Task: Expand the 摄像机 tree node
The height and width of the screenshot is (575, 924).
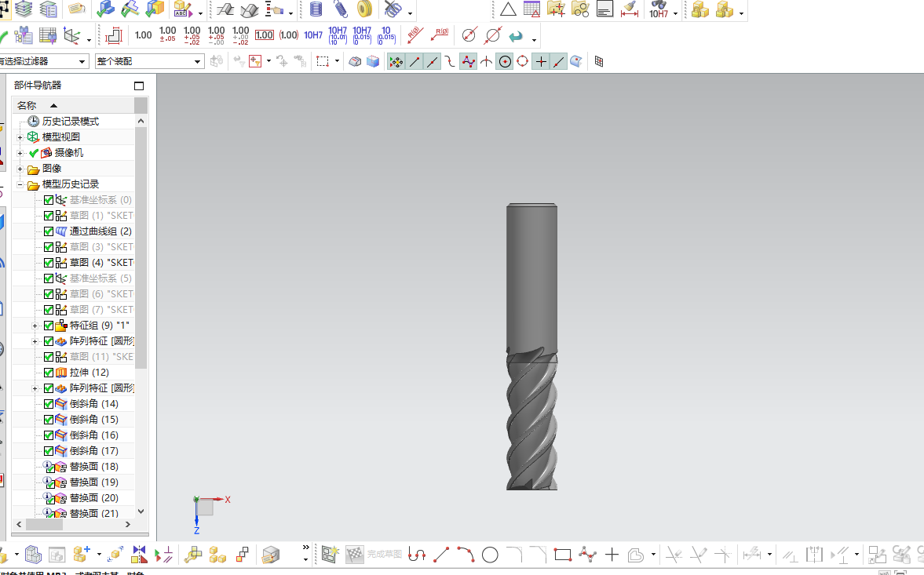Action: click(20, 153)
